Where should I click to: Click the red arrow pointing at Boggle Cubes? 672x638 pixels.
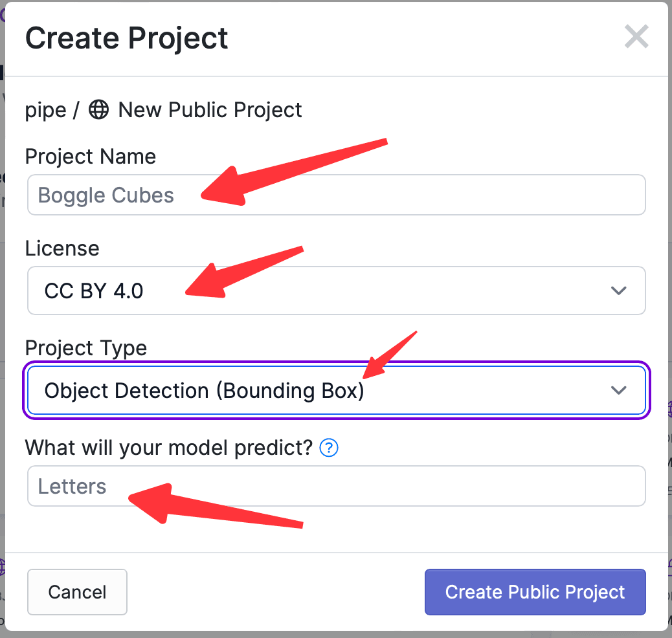[294, 172]
